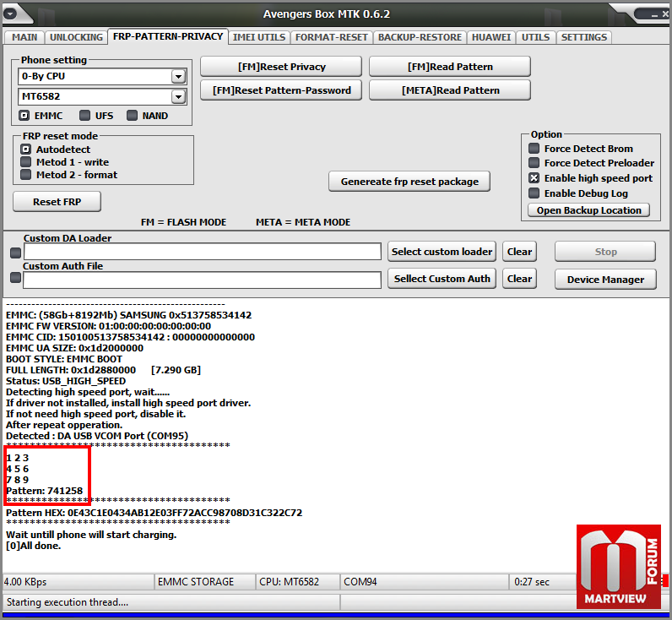Open the IMEI UTILS tab
Screen dimensions: 672x620
coord(259,37)
